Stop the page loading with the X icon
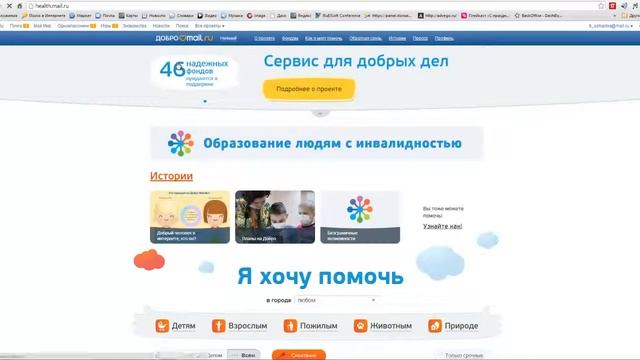The height and width of the screenshot is (360, 640). (x=9, y=6)
